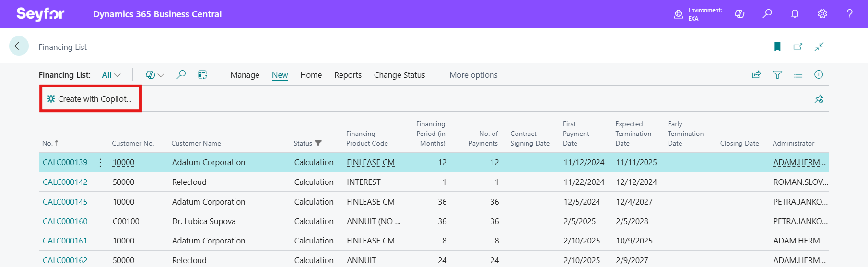Screen dimensions: 868x267
Task: Expand the Financing List All views dropdown
Action: point(111,75)
